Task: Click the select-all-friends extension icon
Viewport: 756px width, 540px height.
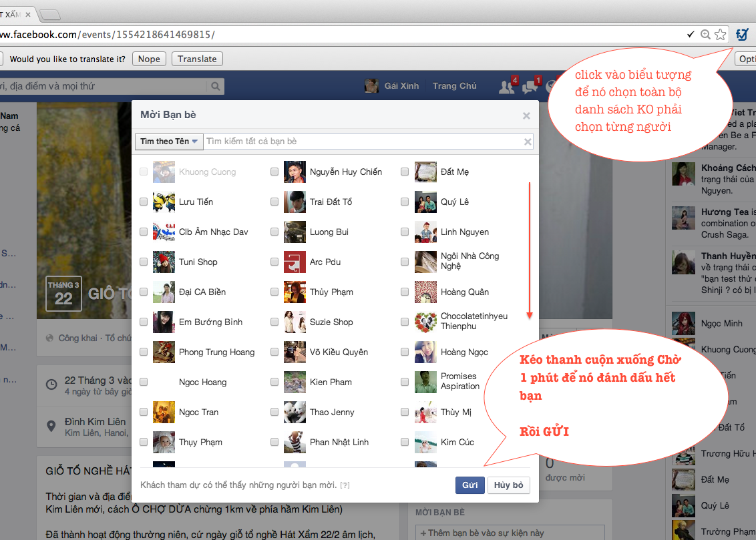Action: pos(741,35)
